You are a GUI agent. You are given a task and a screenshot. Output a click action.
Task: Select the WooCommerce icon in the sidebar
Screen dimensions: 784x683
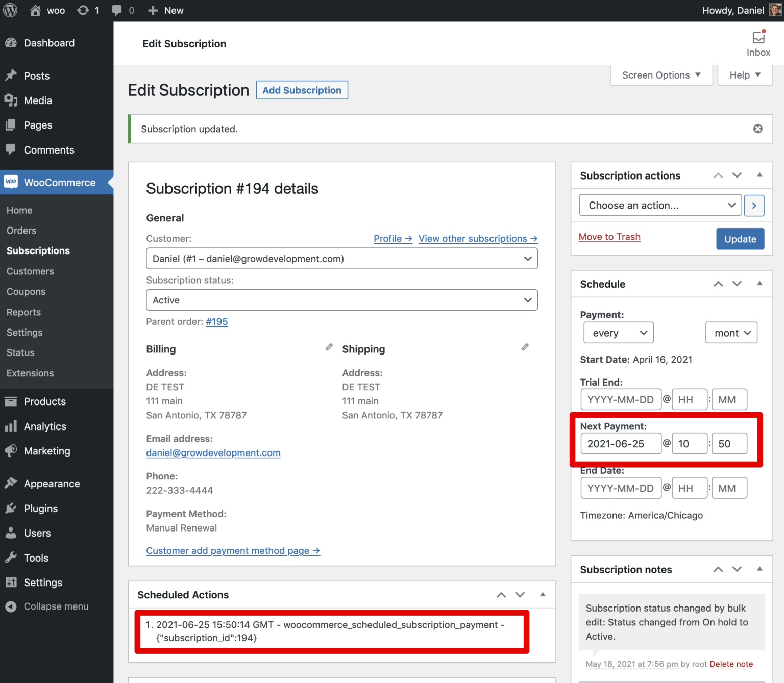[x=11, y=182]
